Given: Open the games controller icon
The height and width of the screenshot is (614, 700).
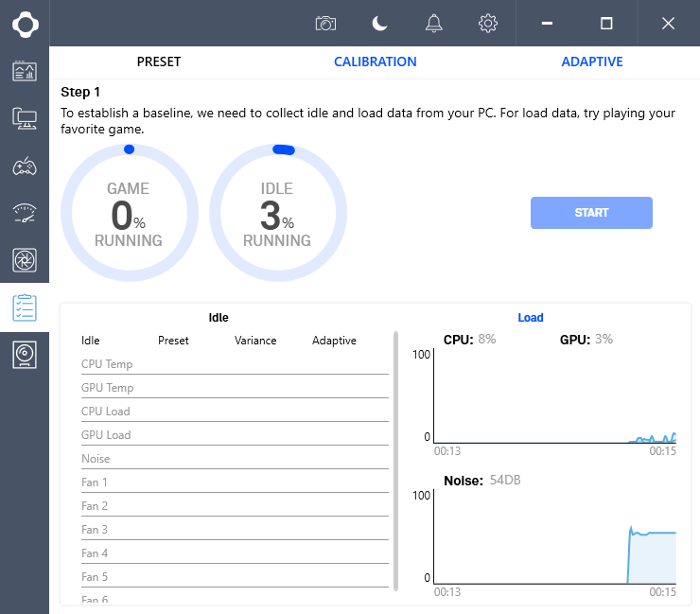Looking at the screenshot, I should [25, 167].
